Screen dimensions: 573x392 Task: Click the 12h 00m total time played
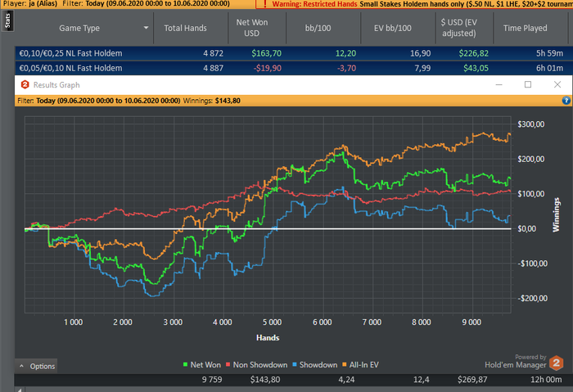click(x=546, y=380)
